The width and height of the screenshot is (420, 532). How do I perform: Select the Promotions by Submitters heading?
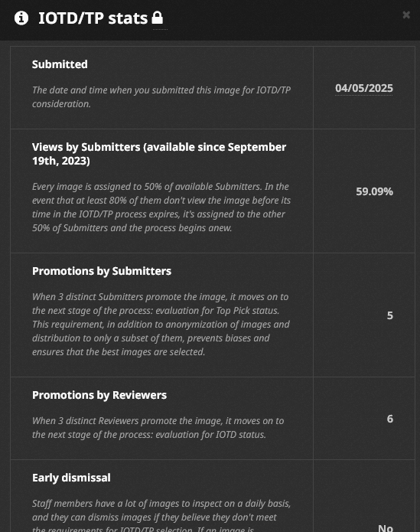[x=102, y=271]
